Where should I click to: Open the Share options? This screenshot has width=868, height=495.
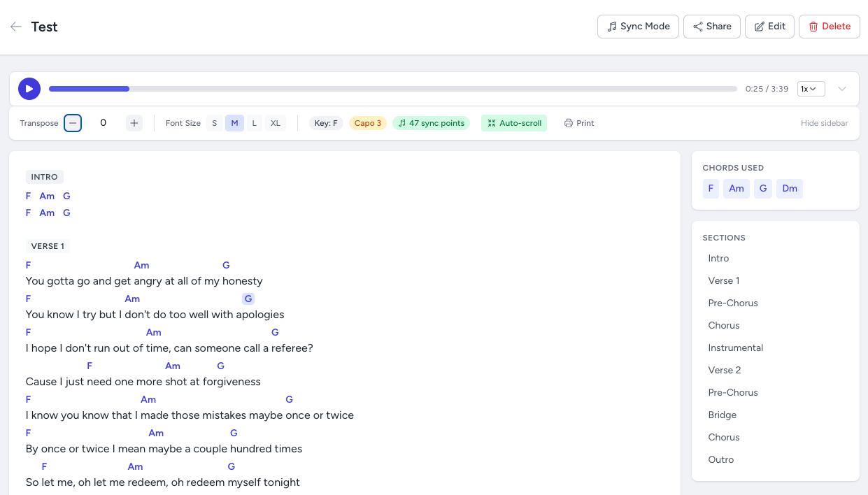[711, 26]
